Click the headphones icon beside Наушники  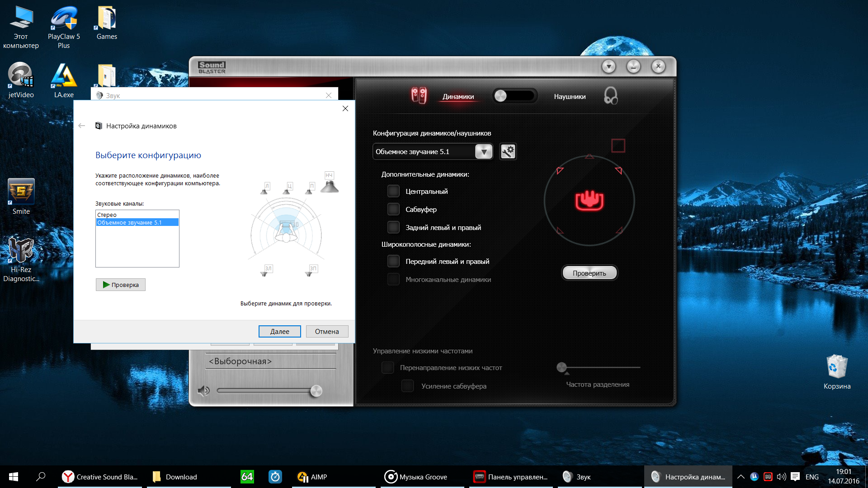[610, 96]
